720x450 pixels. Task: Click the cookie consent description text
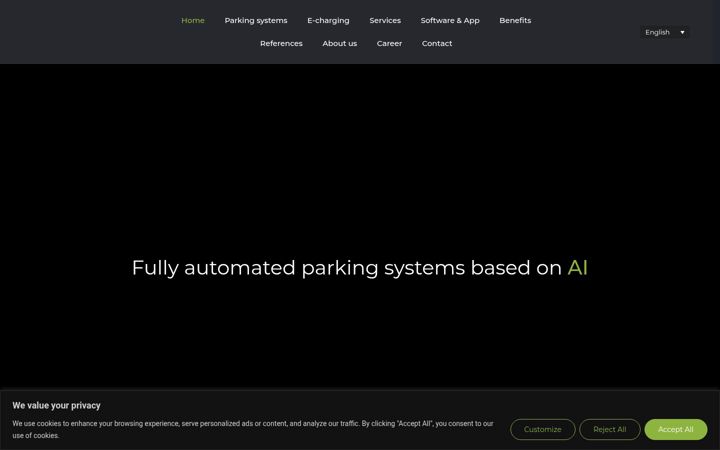253,429
